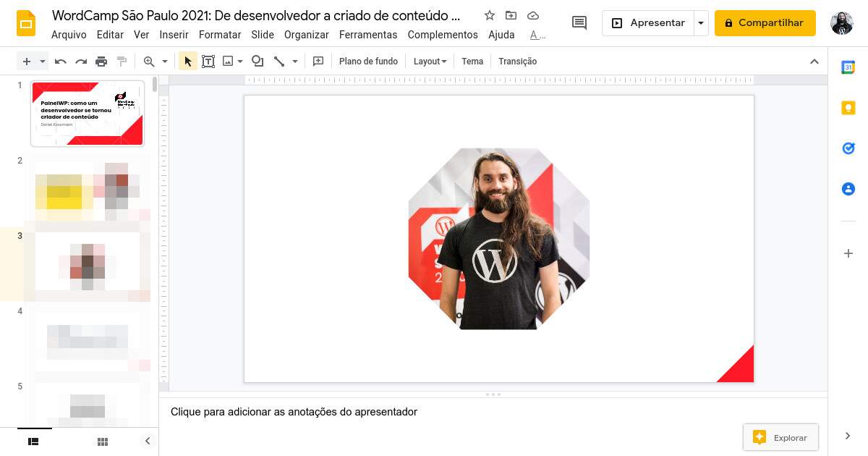
Task: Select the paint format tool
Action: 122,62
